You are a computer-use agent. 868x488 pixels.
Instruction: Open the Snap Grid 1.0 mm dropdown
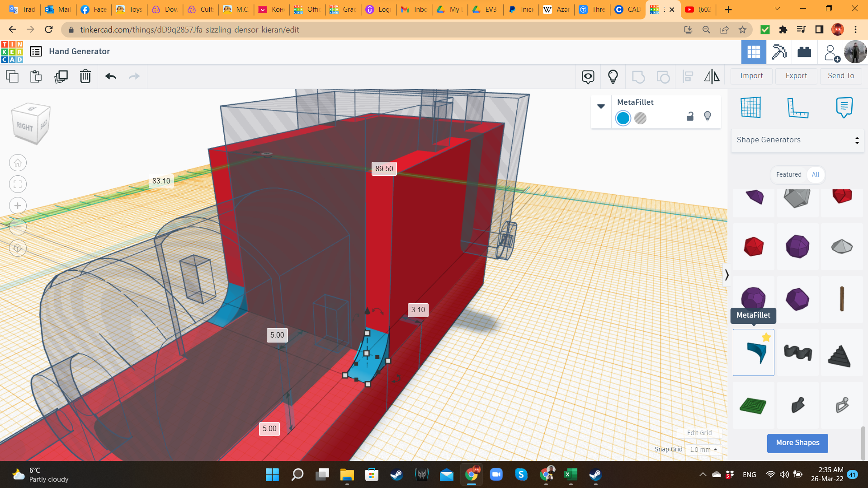click(703, 450)
